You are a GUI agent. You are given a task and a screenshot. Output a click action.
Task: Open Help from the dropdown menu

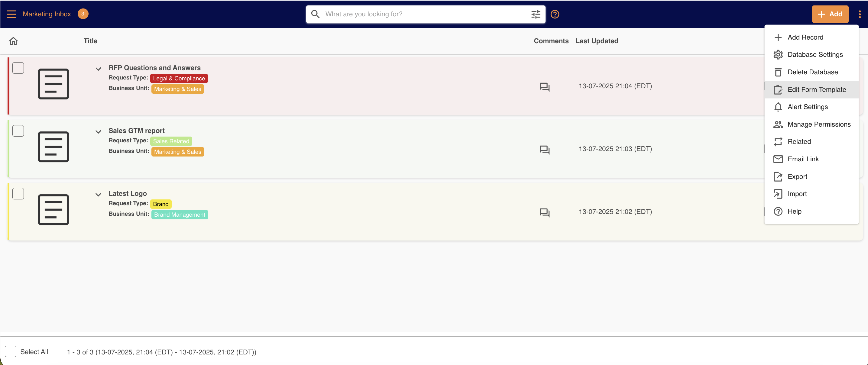click(811, 211)
